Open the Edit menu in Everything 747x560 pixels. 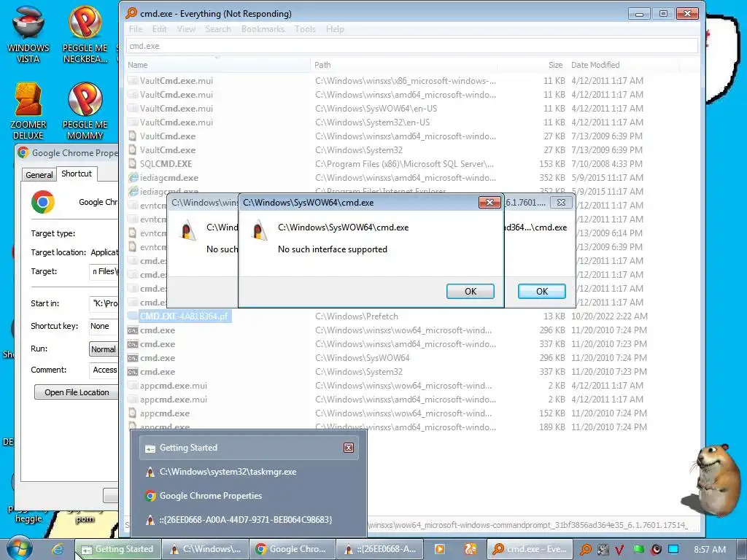160,29
